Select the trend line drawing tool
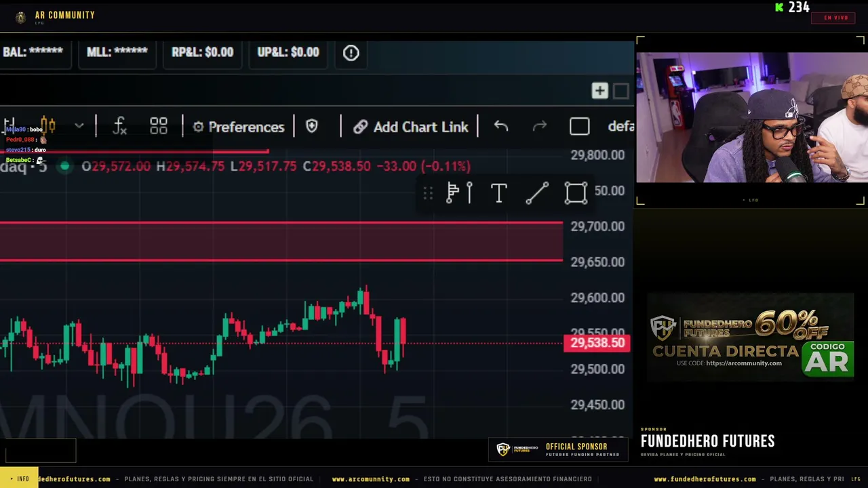Viewport: 868px width, 488px height. pyautogui.click(x=537, y=193)
